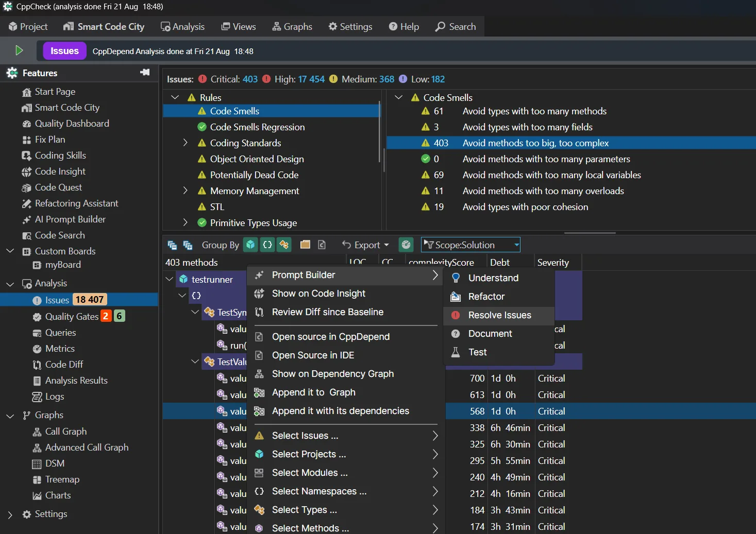Image resolution: width=756 pixels, height=534 pixels.
Task: Click the purple Issues badge button
Action: [64, 51]
